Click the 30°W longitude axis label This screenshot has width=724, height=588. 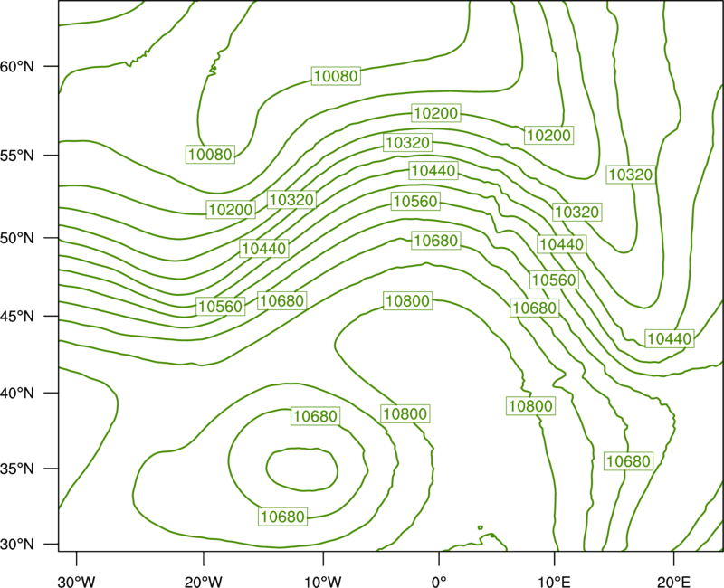click(x=77, y=582)
